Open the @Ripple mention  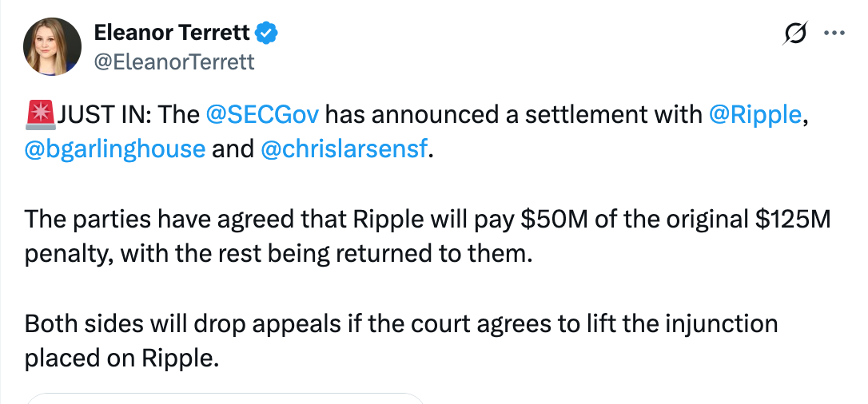pos(755,115)
